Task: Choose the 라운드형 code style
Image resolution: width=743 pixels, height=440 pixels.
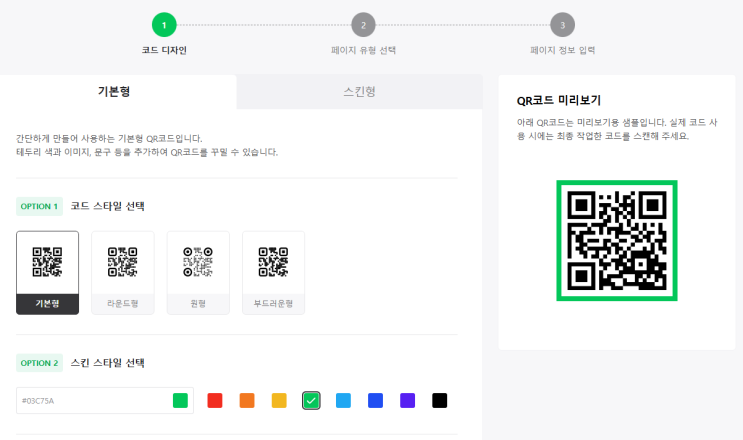Action: tap(123, 273)
